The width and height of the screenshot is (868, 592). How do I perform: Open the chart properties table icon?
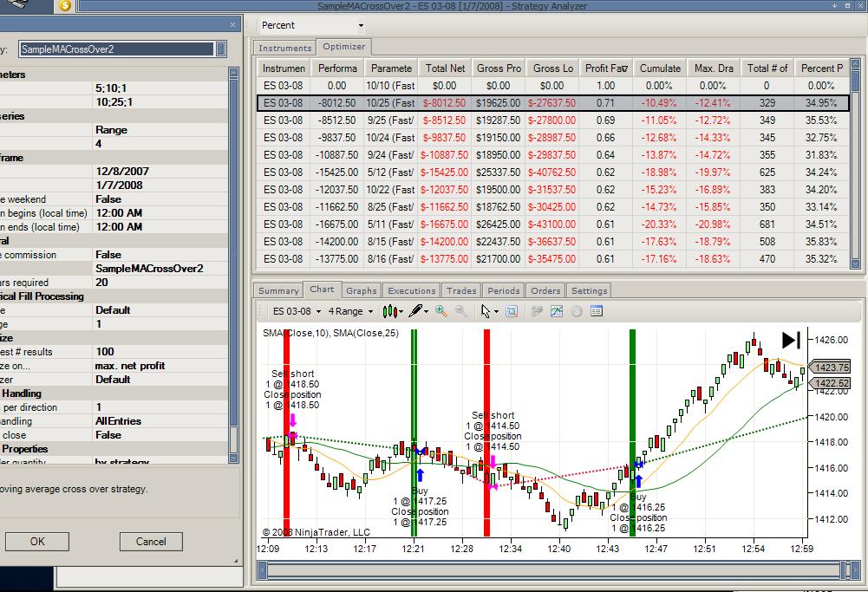coord(597,311)
